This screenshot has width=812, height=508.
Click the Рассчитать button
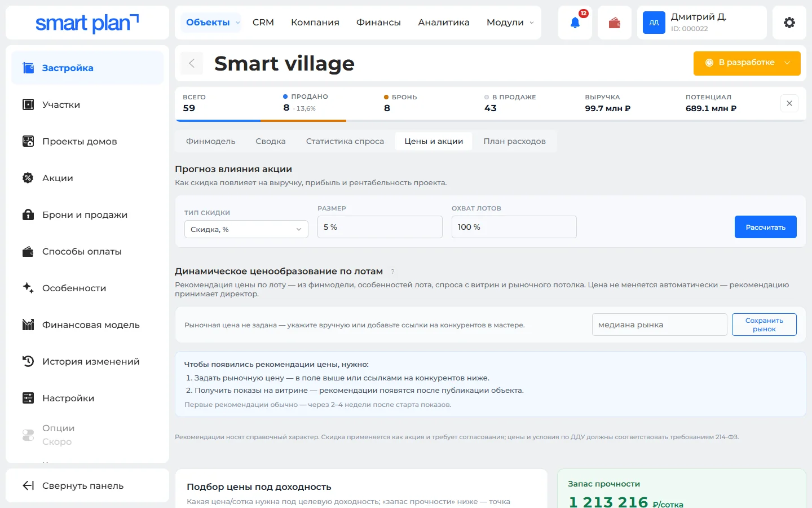(766, 227)
